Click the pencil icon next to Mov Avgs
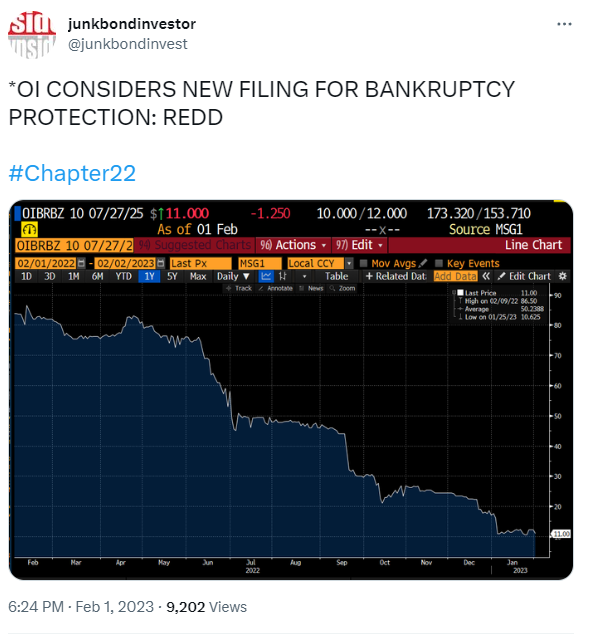590x642 pixels. (423, 263)
